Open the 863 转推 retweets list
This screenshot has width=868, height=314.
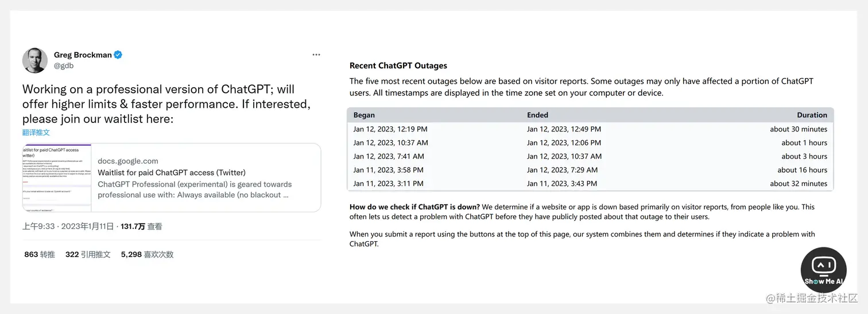click(40, 254)
